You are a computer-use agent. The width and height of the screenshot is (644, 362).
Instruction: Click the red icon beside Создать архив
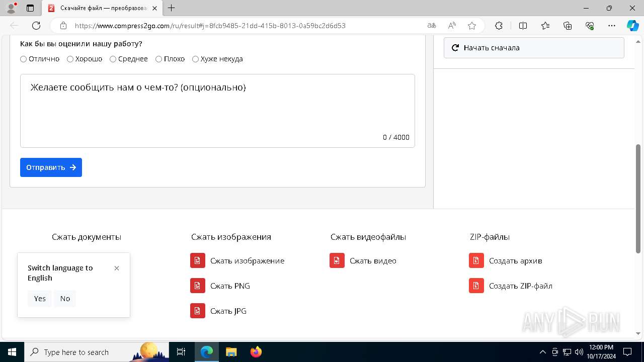tap(476, 260)
